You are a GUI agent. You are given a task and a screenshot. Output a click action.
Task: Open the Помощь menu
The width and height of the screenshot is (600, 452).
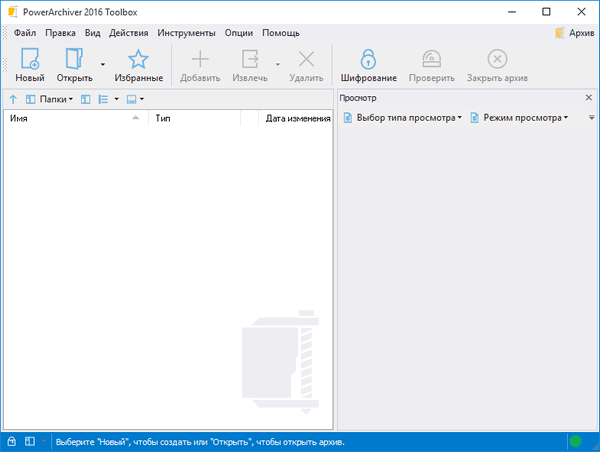click(x=281, y=33)
